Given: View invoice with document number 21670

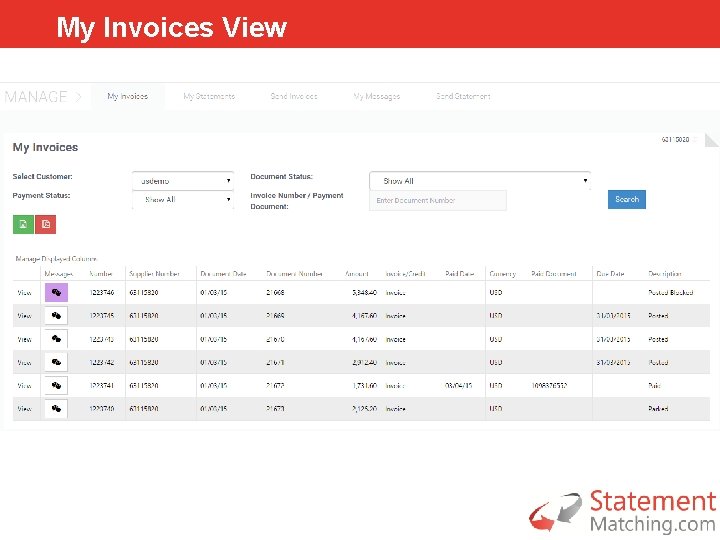Looking at the screenshot, I should [24, 339].
